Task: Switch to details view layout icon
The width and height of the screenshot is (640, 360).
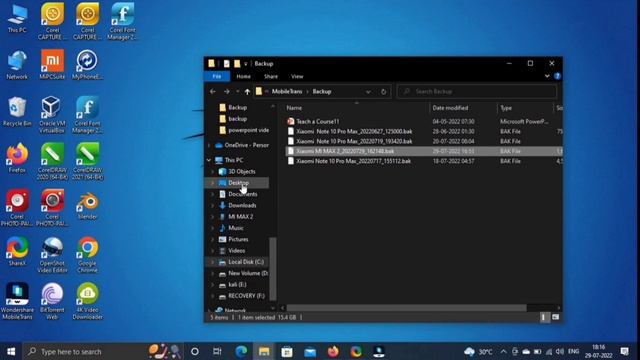Action: pos(543,317)
